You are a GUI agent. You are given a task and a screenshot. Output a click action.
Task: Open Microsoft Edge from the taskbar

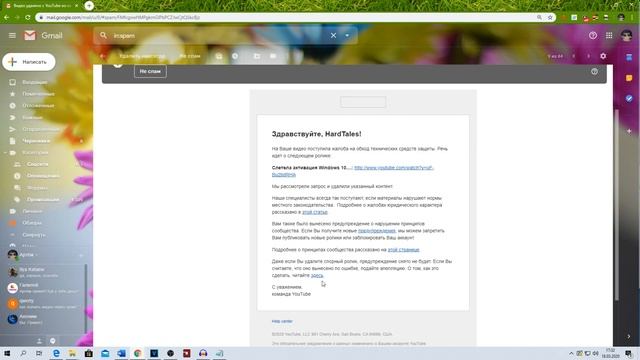tap(56, 353)
